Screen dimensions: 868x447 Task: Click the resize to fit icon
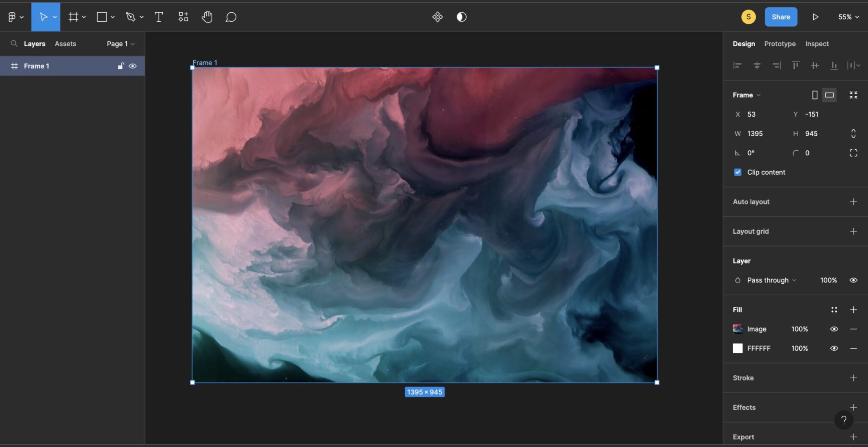coord(853,95)
